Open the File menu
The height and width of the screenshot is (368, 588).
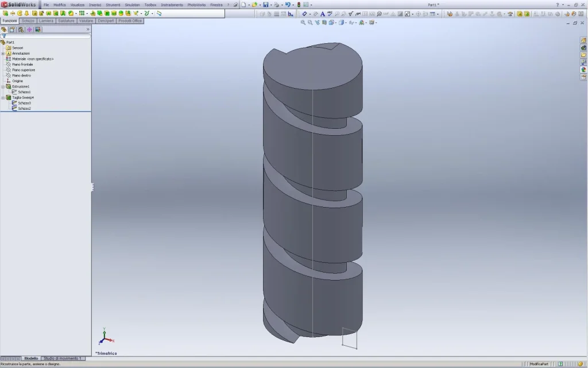[x=46, y=5]
